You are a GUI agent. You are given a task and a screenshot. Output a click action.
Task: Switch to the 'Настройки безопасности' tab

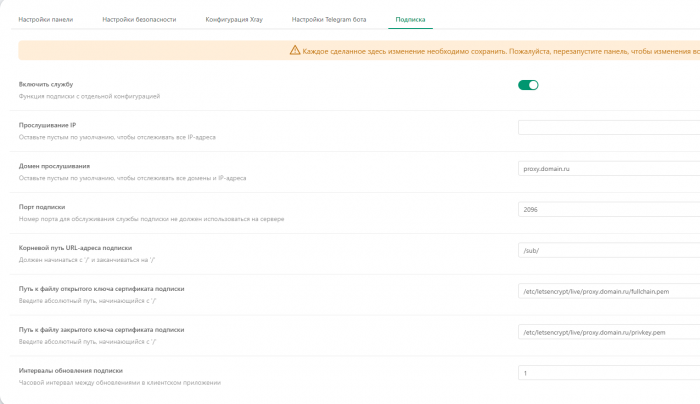pos(139,19)
